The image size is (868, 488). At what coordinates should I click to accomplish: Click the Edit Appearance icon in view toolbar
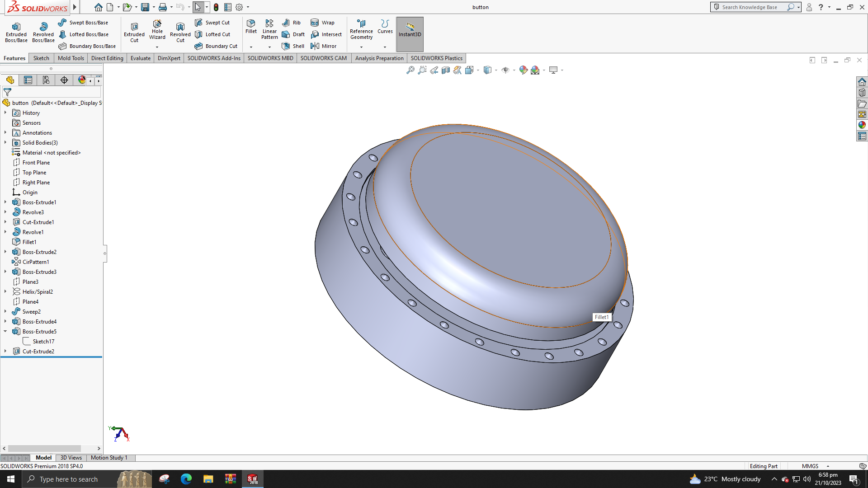[x=524, y=70]
